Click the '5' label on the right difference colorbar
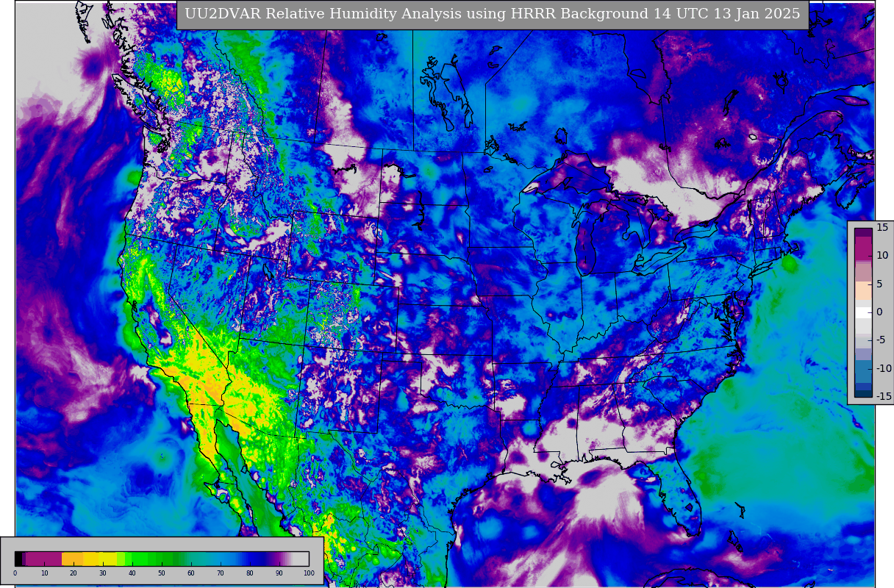Viewport: 894px width, 588px height. coord(879,284)
